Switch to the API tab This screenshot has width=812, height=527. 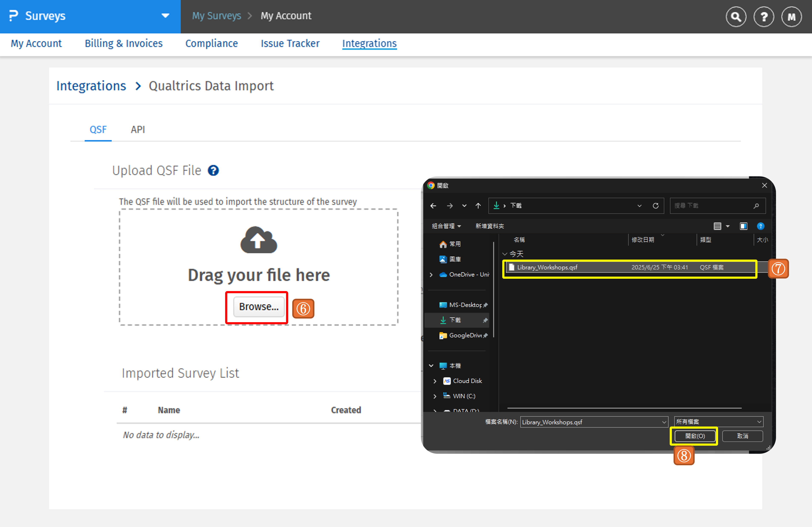(138, 129)
